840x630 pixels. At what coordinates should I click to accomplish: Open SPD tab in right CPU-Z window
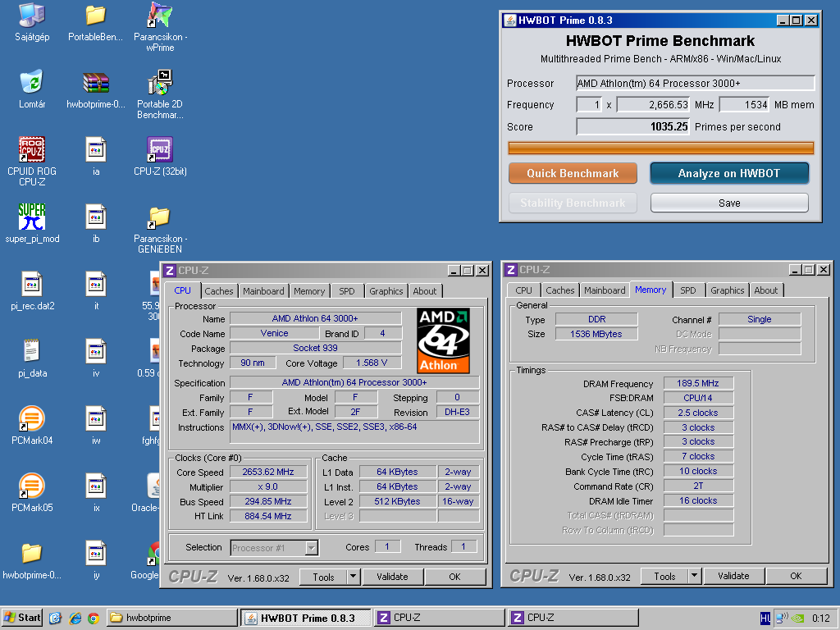688,290
